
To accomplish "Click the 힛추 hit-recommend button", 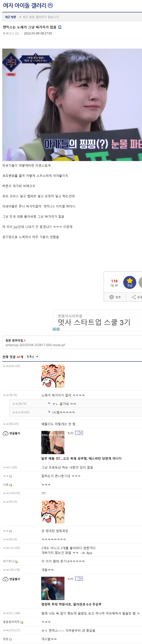I will [x=115, y=297].
